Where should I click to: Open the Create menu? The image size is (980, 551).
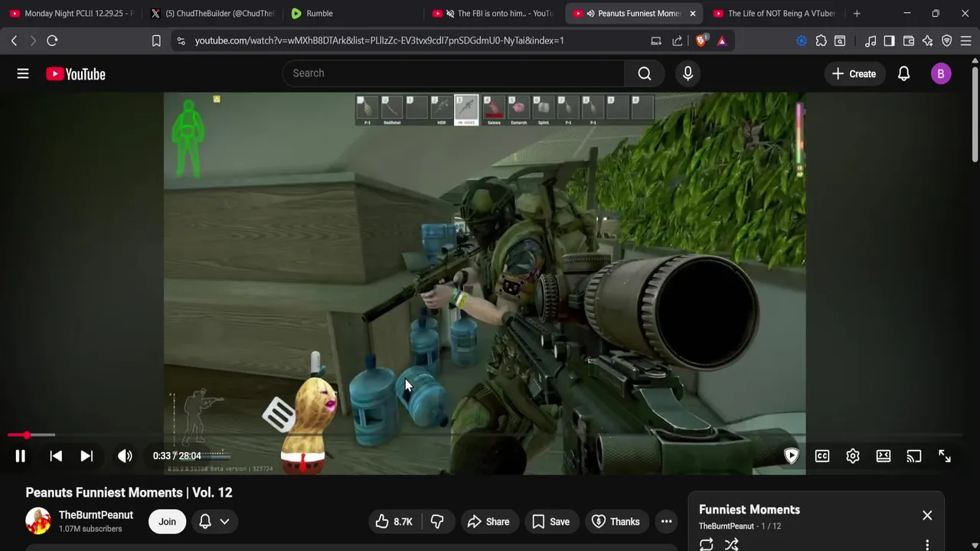[854, 73]
